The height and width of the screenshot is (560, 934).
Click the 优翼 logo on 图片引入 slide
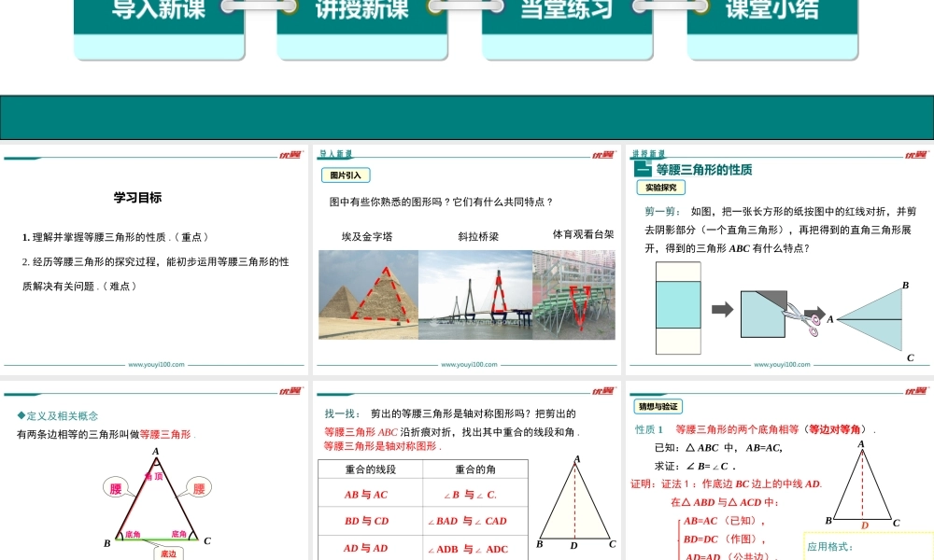[602, 155]
